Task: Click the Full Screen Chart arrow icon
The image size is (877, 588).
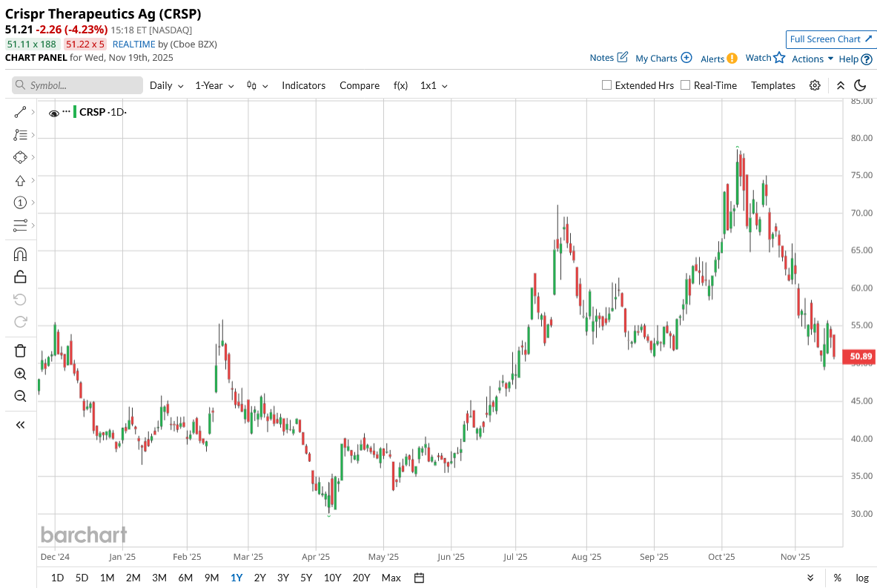Action: click(x=868, y=39)
